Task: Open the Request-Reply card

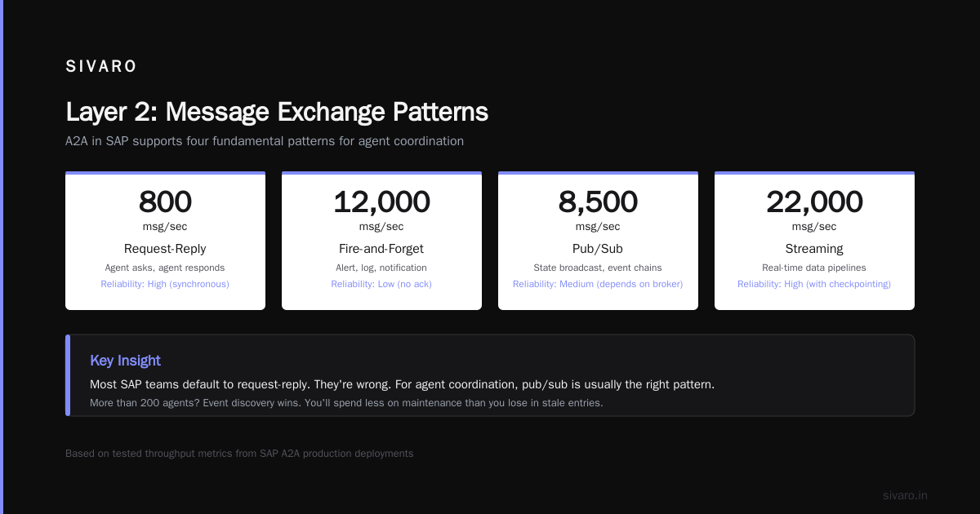Action: click(x=165, y=241)
